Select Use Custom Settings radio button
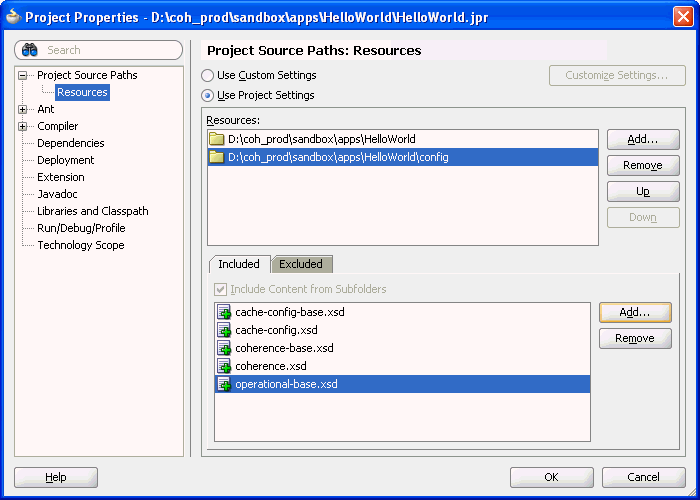Image resolution: width=700 pixels, height=500 pixels. tap(207, 75)
